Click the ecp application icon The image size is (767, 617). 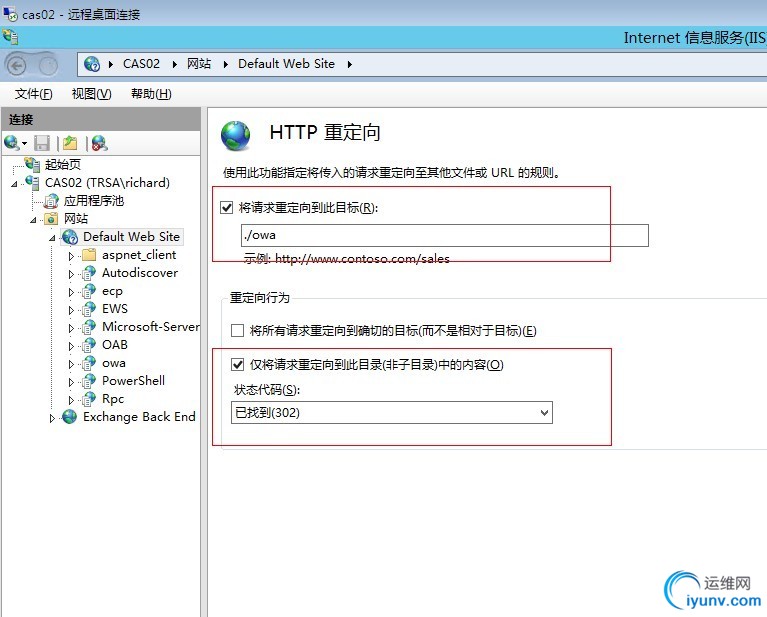click(89, 291)
